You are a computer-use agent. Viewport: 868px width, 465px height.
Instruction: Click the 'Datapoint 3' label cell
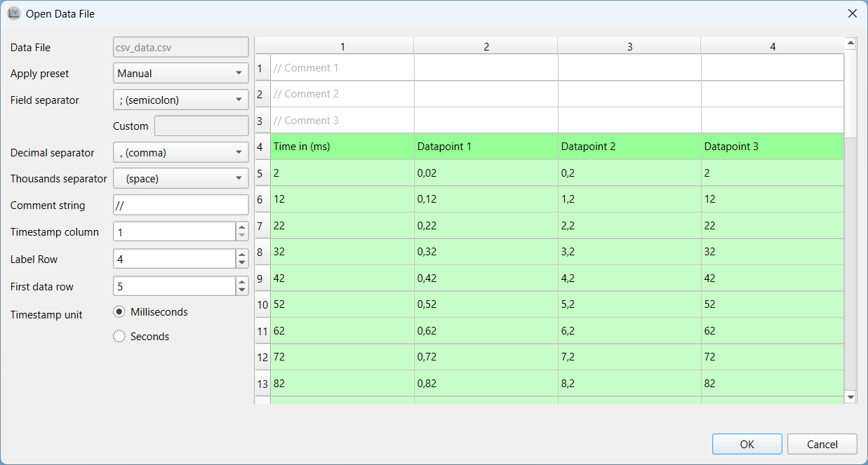pyautogui.click(x=773, y=147)
